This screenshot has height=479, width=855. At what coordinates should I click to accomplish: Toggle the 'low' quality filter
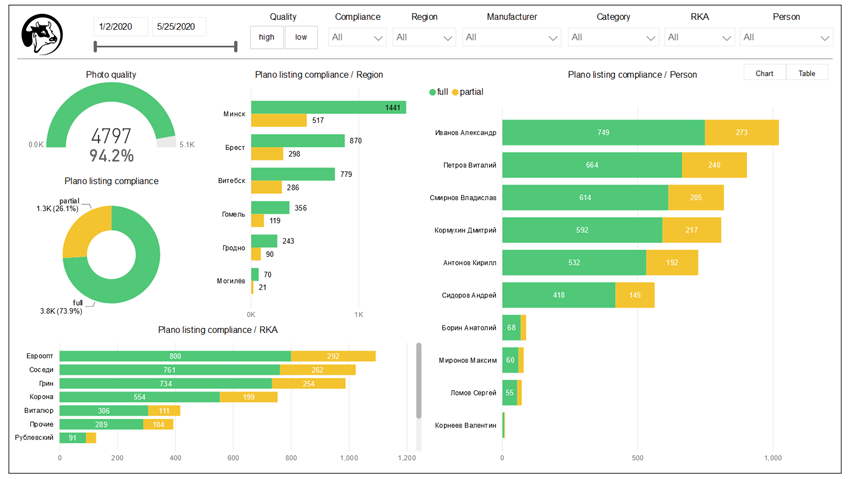300,37
